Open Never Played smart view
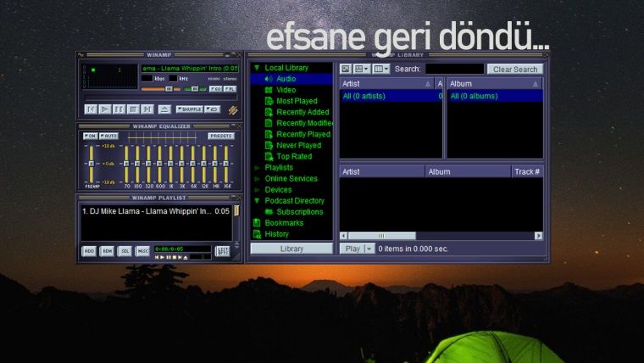The height and width of the screenshot is (363, 644). tap(298, 146)
